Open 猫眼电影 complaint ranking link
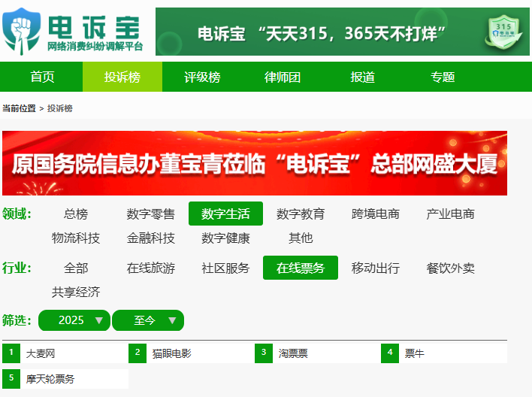This screenshot has width=532, height=397. coord(171,353)
